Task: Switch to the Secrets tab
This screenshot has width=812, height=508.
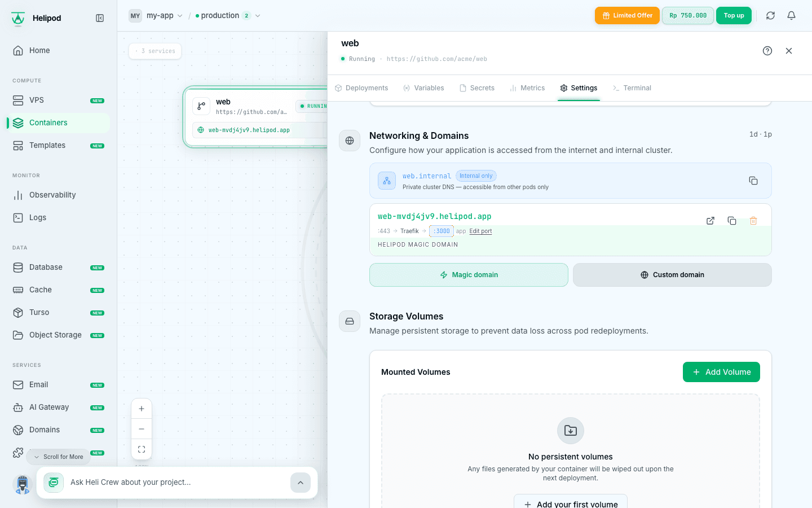Action: (x=477, y=88)
